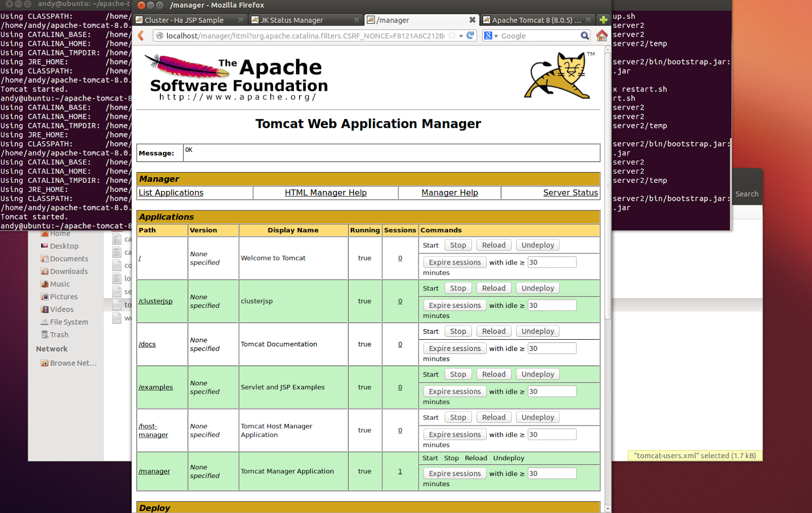Undeploy the Welcome to Tomcat application
The width and height of the screenshot is (812, 513).
(x=538, y=245)
